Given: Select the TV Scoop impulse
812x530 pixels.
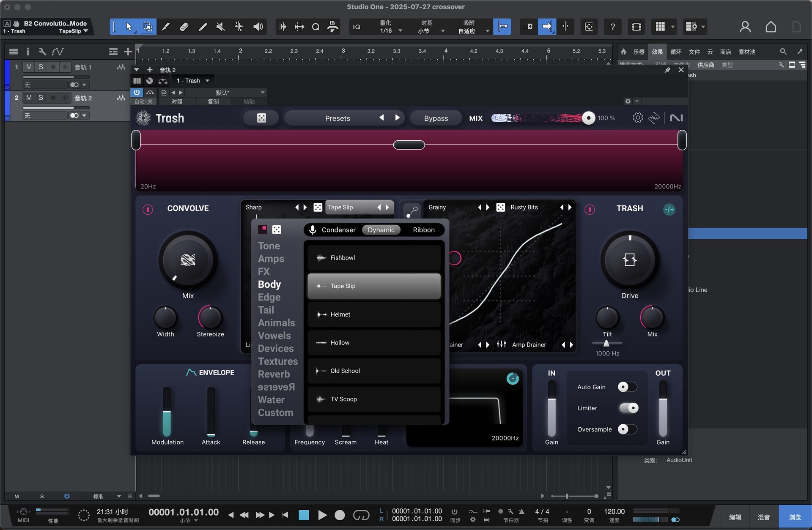Looking at the screenshot, I should pos(374,399).
